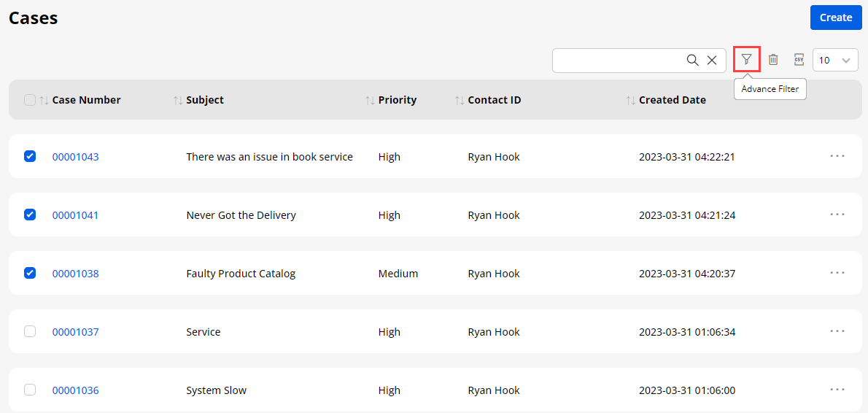
Task: Open three-dot actions menu for case 00001038
Action: 837,273
